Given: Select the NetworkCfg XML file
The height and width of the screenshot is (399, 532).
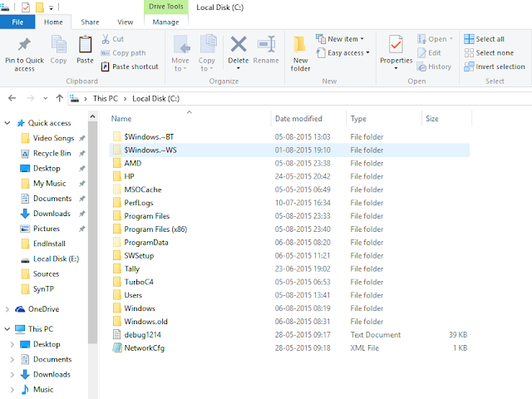Looking at the screenshot, I should (x=289, y=347).
